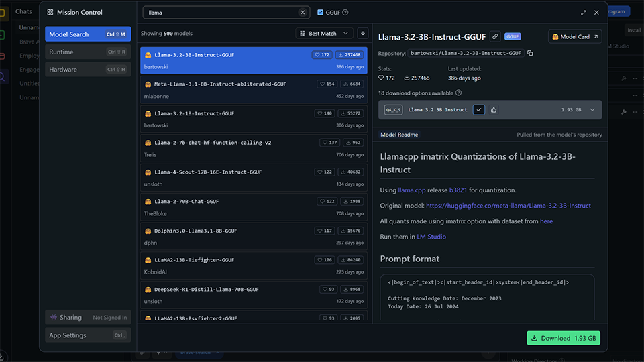Copy the repository name
644x362 pixels.
tap(530, 53)
